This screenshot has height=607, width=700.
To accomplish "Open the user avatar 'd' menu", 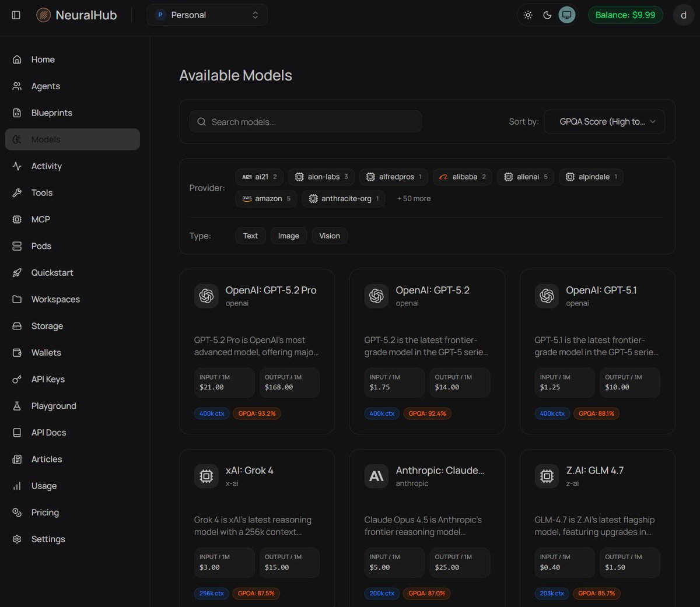I will 684,15.
